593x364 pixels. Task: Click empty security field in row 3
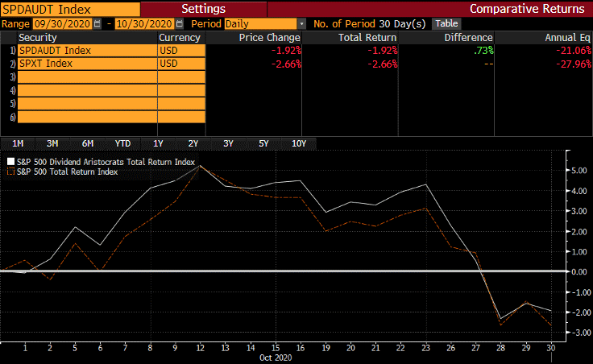tap(87, 77)
